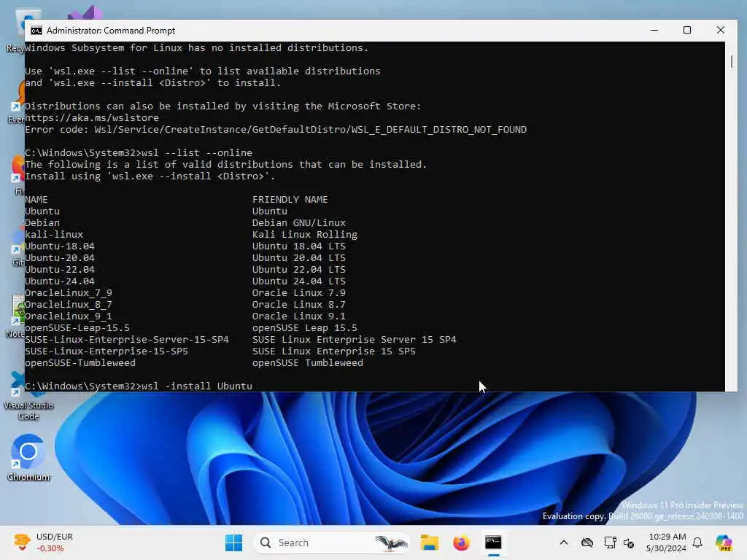Click the 'FRIENDLY NAME' column header
The image size is (747, 560).
pos(290,200)
